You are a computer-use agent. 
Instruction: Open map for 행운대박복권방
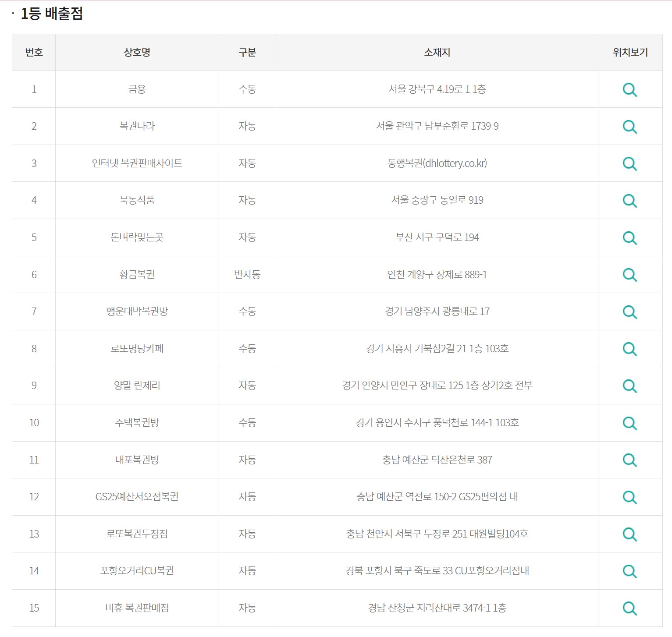click(x=630, y=312)
